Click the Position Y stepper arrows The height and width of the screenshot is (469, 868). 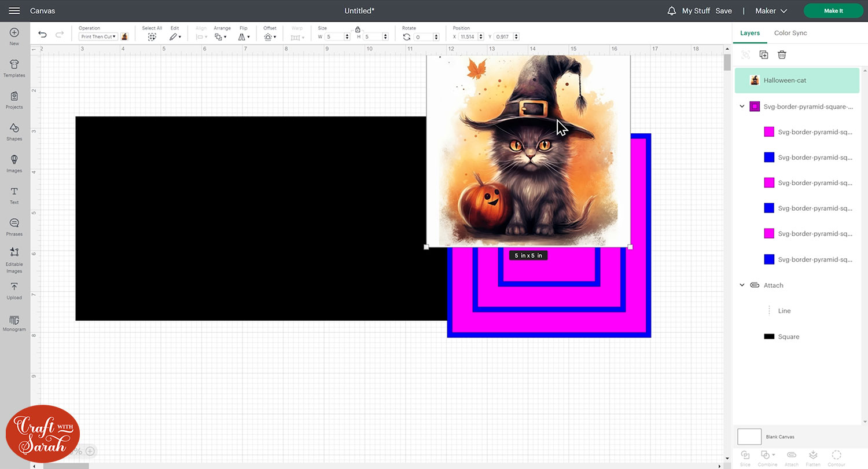pos(516,36)
